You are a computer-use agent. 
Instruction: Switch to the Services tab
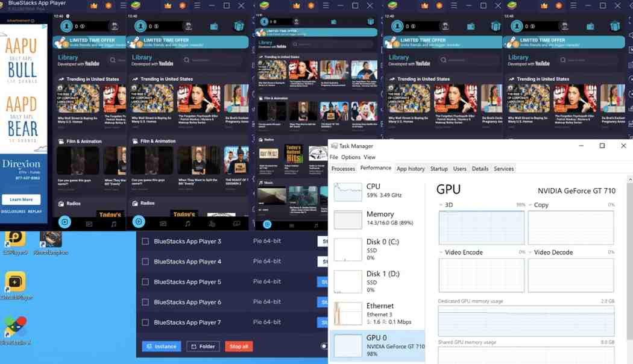503,169
